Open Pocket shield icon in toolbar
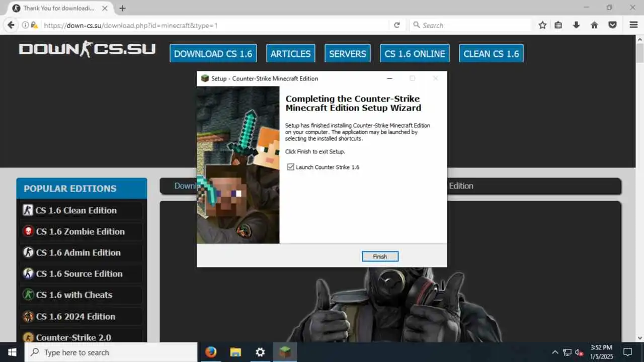644x362 pixels. coord(612,25)
